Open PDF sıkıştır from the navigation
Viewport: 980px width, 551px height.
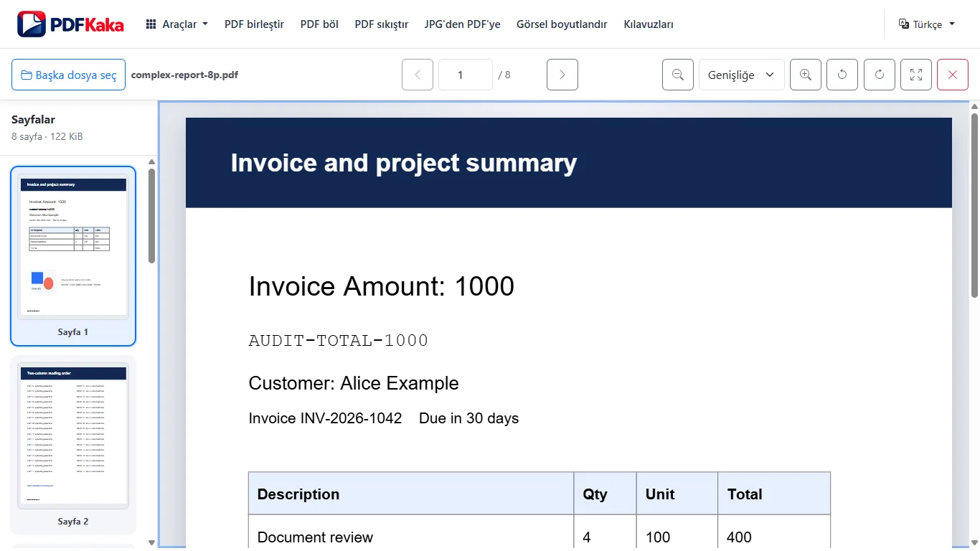click(x=382, y=24)
